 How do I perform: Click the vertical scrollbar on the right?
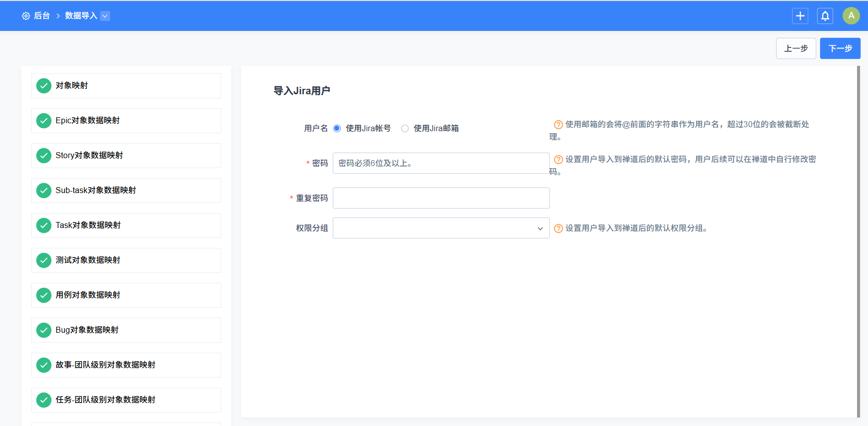coord(858,239)
